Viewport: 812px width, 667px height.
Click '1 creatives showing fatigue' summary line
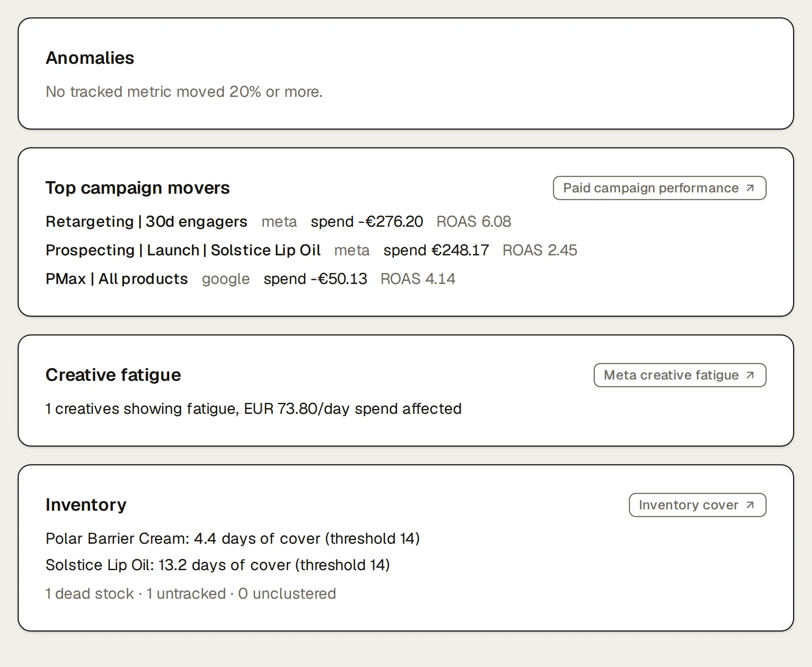click(x=253, y=409)
